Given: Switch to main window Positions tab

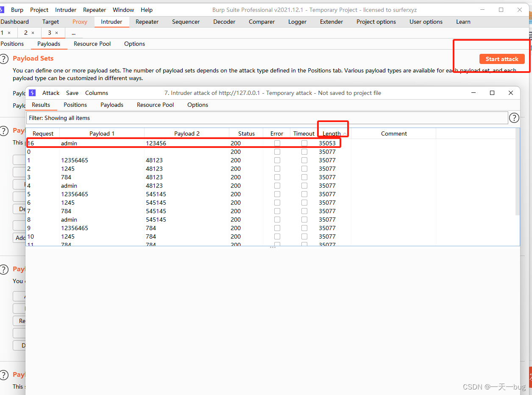Looking at the screenshot, I should point(12,44).
